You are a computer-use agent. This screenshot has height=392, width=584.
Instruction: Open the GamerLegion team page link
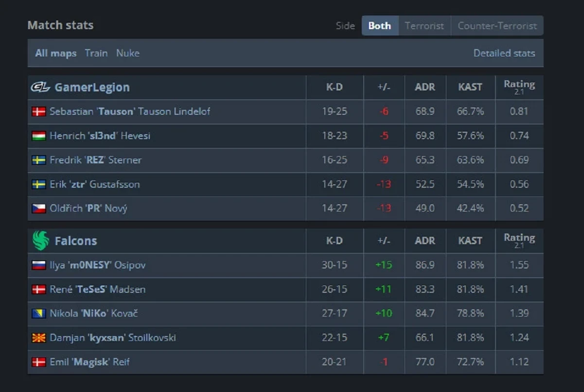tap(92, 88)
